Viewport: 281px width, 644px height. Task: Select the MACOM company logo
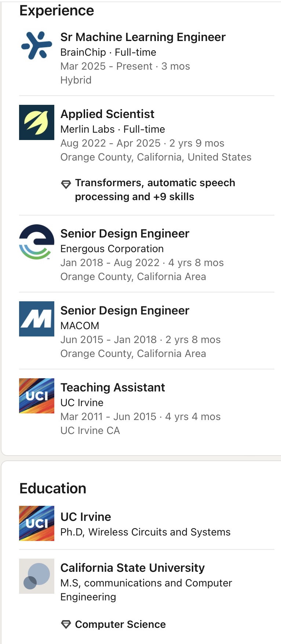[37, 319]
